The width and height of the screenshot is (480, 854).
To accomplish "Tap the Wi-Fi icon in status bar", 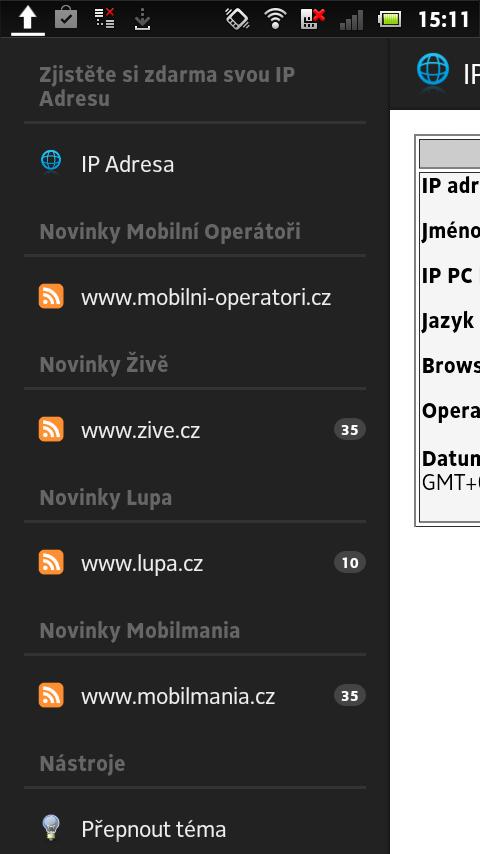I will click(276, 20).
